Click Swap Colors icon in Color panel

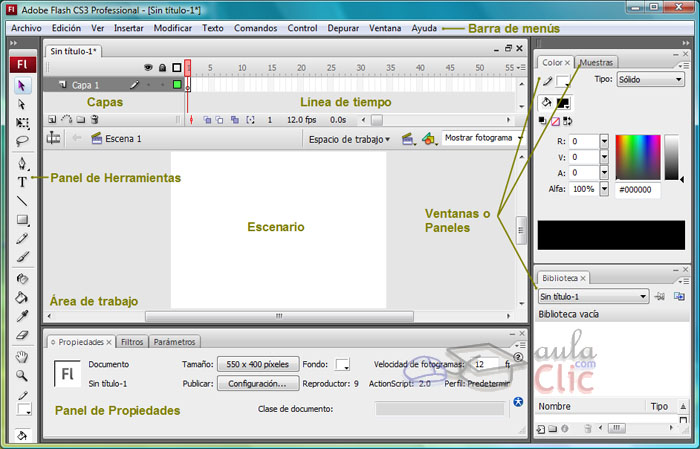click(x=568, y=121)
